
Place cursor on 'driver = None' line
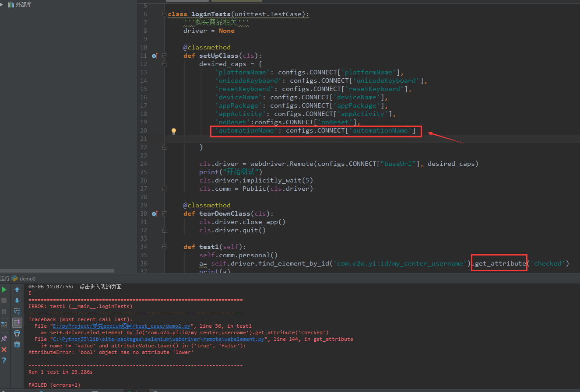pyautogui.click(x=209, y=31)
